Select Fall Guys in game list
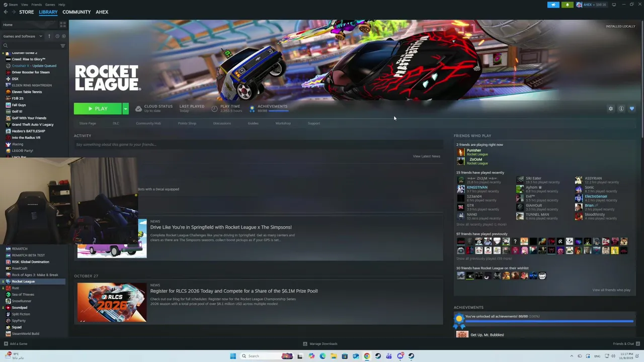This screenshot has height=362, width=644. click(x=19, y=105)
